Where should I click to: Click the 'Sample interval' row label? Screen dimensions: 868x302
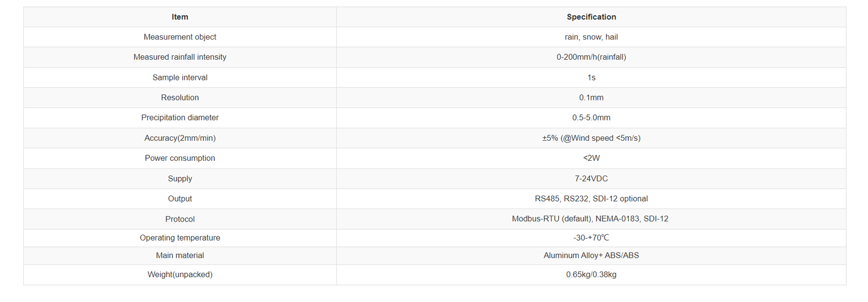coord(180,78)
